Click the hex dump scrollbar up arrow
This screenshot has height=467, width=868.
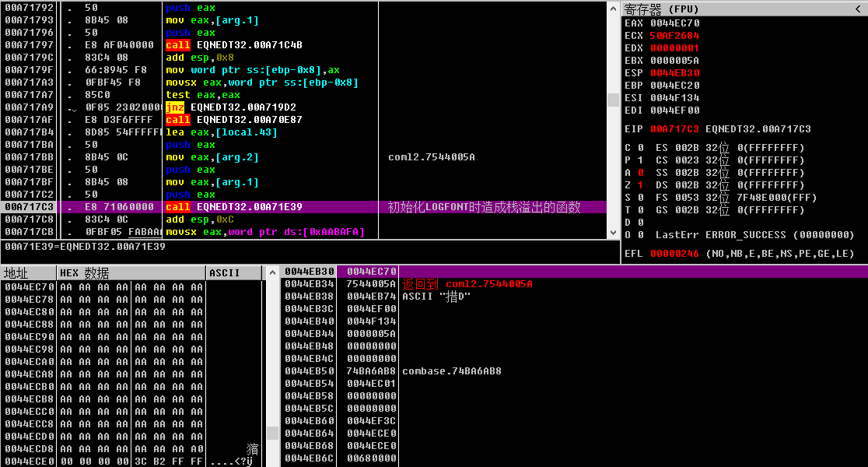(x=271, y=272)
